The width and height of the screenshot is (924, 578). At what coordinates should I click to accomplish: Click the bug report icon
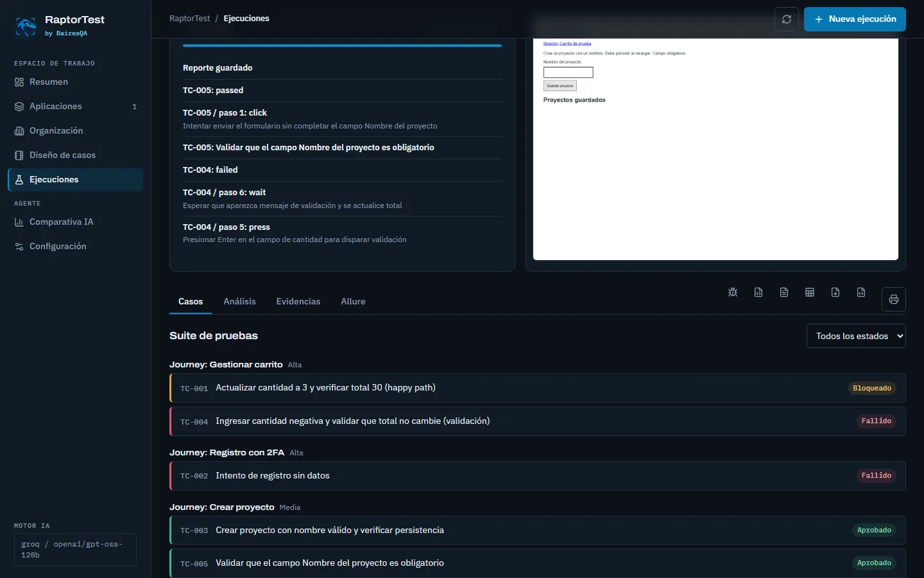coord(733,292)
